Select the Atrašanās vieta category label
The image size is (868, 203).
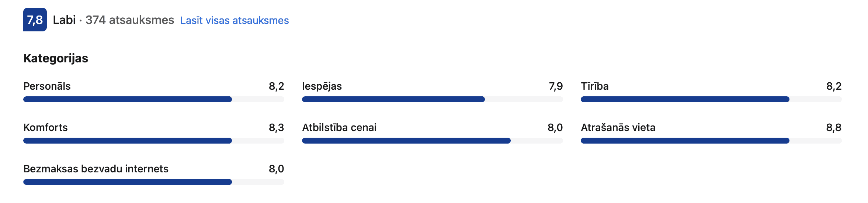coord(618,127)
